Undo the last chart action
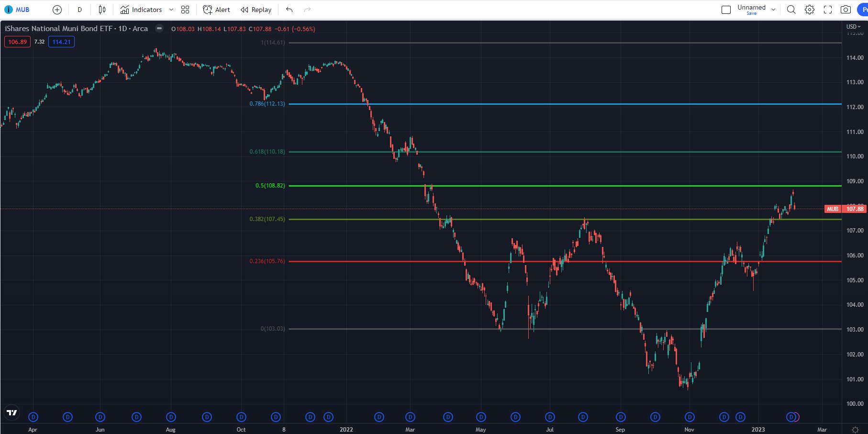The image size is (868, 434). point(289,10)
